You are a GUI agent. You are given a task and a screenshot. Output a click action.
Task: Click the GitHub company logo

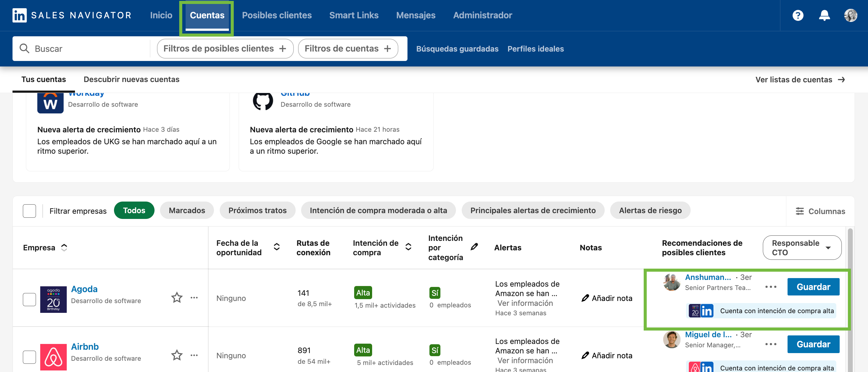coord(263,101)
